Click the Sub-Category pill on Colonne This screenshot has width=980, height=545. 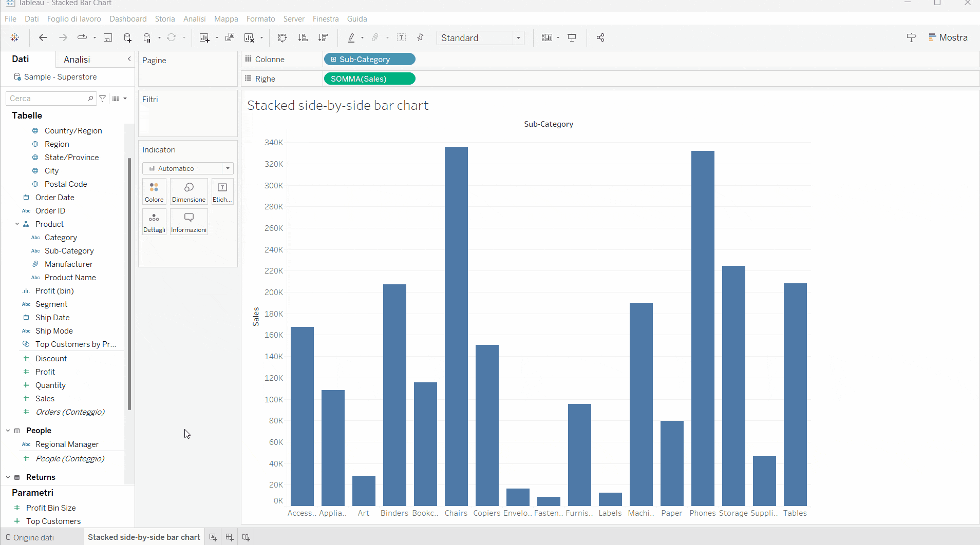(369, 59)
